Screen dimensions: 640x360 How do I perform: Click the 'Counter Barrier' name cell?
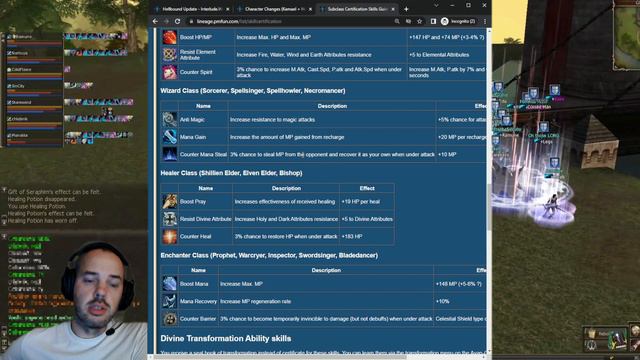tap(198, 319)
